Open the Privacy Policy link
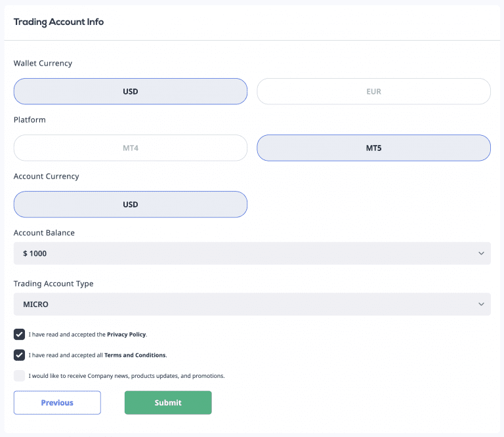 tap(126, 335)
